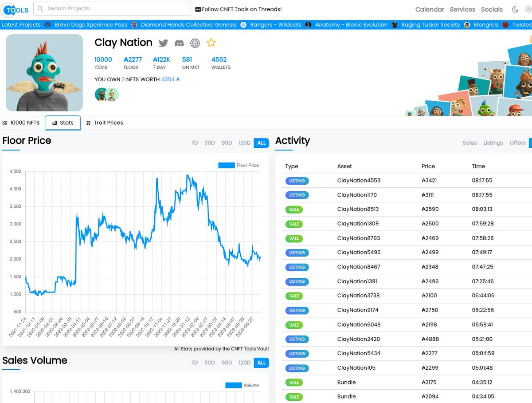Open Brave Dogs Xperience Pass project
532x403 pixels.
(90, 25)
